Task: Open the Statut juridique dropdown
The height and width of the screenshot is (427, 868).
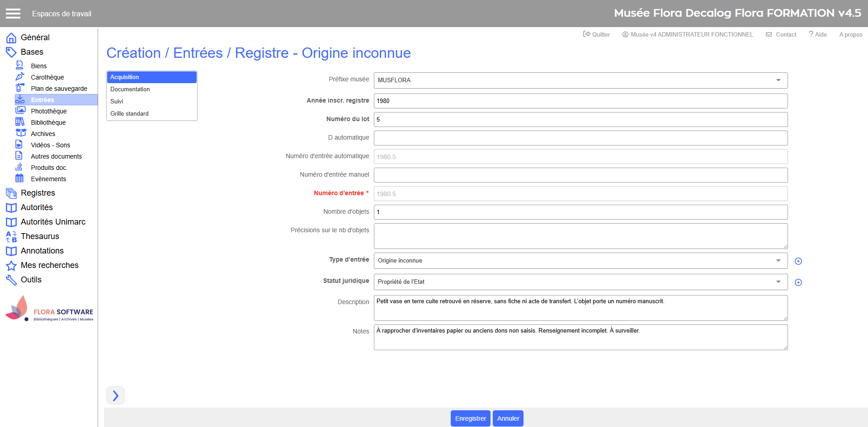Action: pyautogui.click(x=580, y=282)
